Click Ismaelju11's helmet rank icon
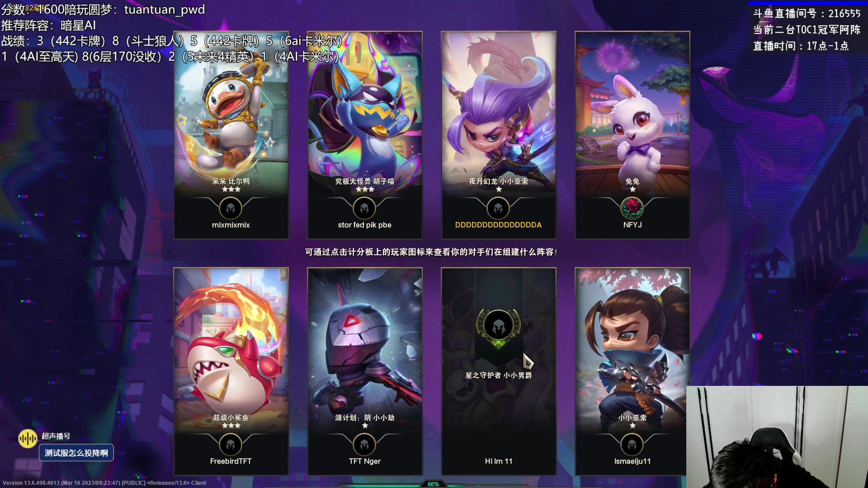868x488 pixels. [x=632, y=445]
